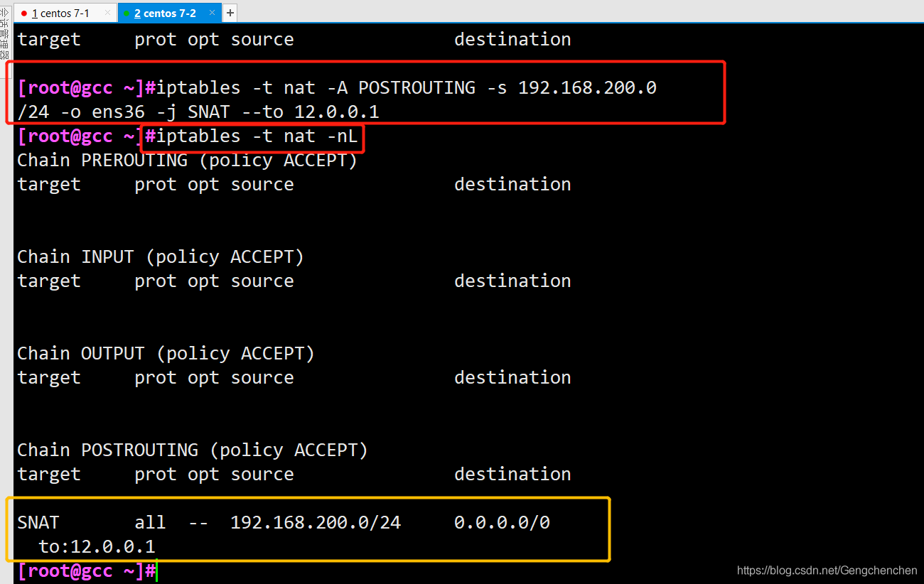This screenshot has width=924, height=584.
Task: Click the header row under Chain PREROUTING
Action: point(294,185)
